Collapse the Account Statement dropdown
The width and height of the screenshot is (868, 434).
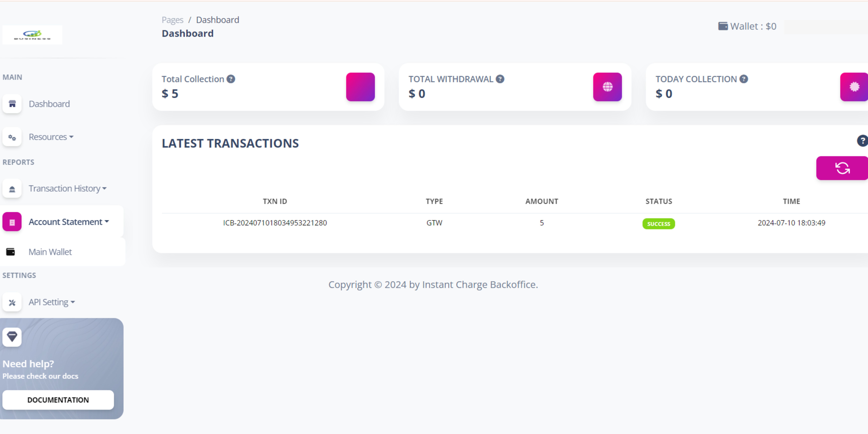pyautogui.click(x=68, y=222)
